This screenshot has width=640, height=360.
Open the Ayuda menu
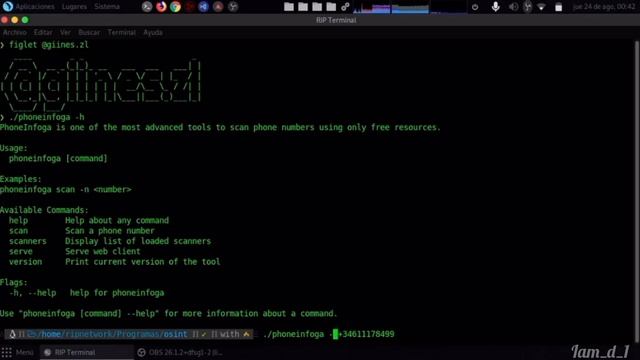(x=153, y=32)
